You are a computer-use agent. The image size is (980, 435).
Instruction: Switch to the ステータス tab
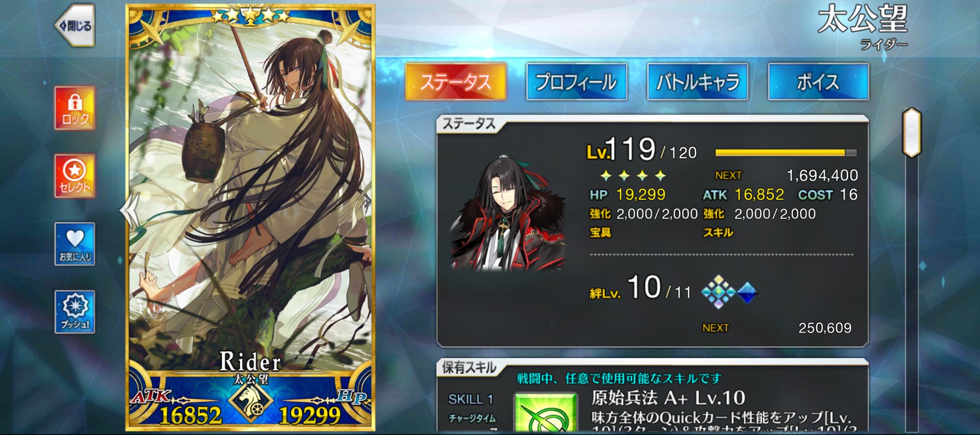coord(456,82)
